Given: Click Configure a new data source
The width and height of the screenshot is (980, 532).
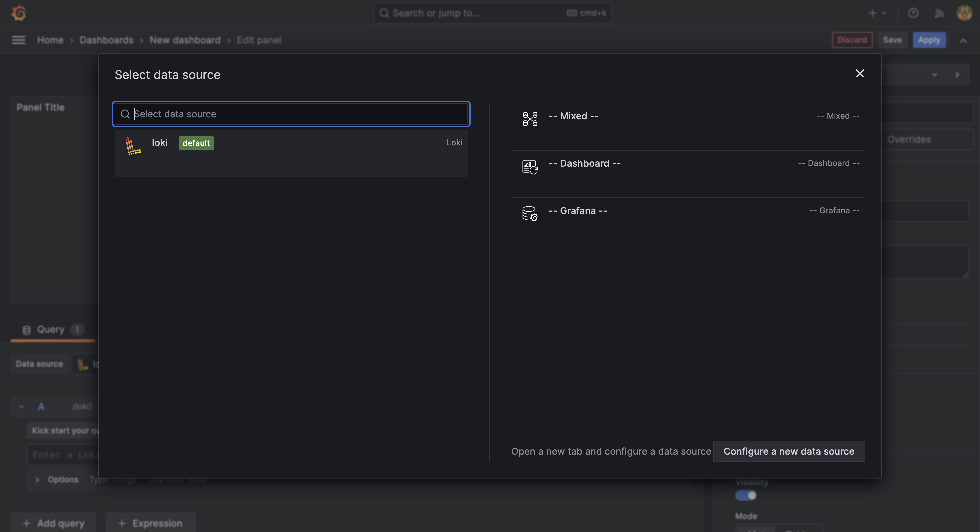Looking at the screenshot, I should [x=789, y=451].
